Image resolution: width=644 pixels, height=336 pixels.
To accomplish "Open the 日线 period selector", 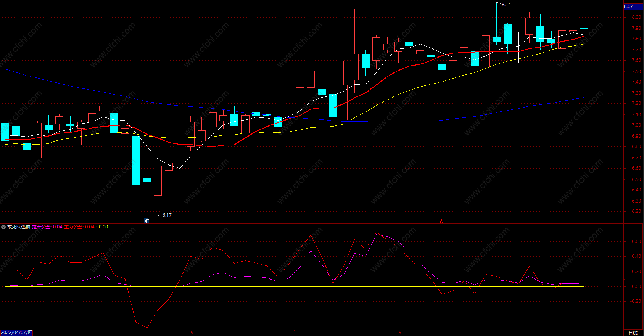I will 633,333.
